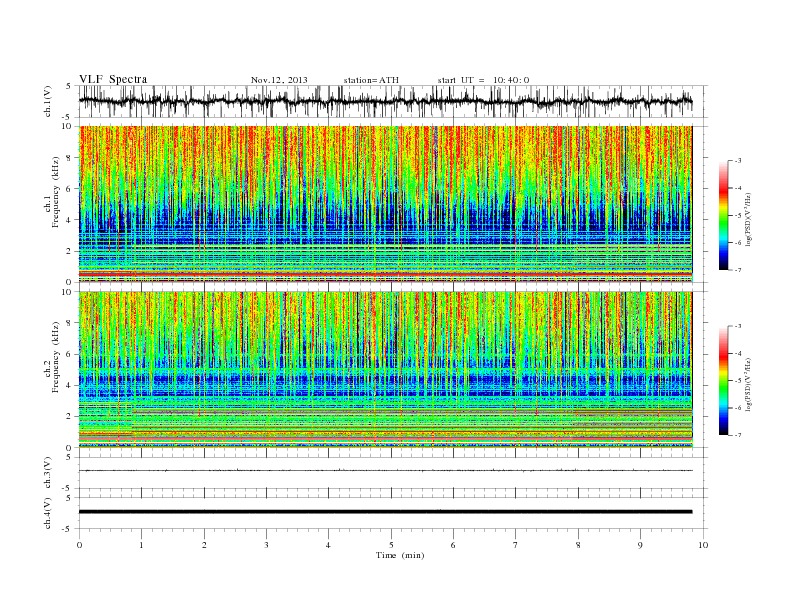Click the "VLF Spectra" plot title
792x612 pixels.
113,79
